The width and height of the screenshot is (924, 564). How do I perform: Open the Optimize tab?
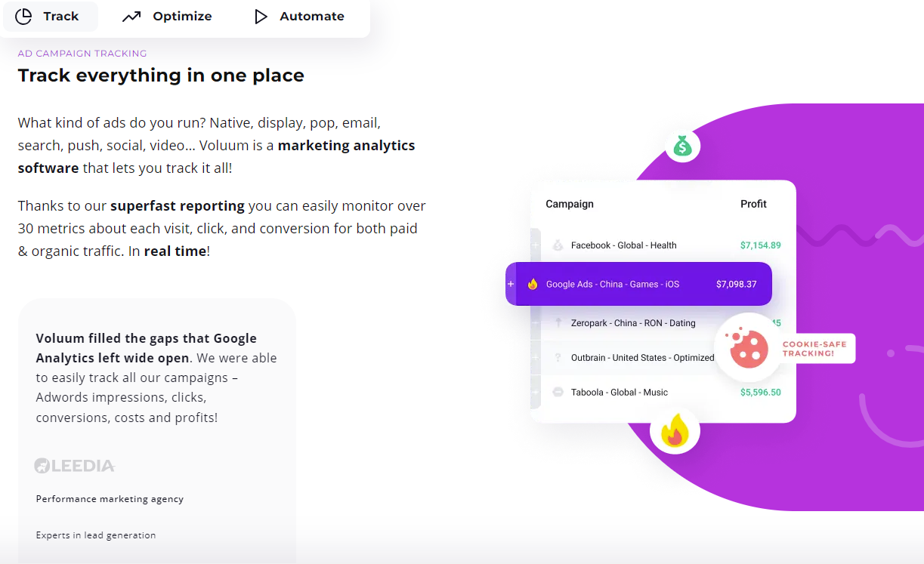167,16
